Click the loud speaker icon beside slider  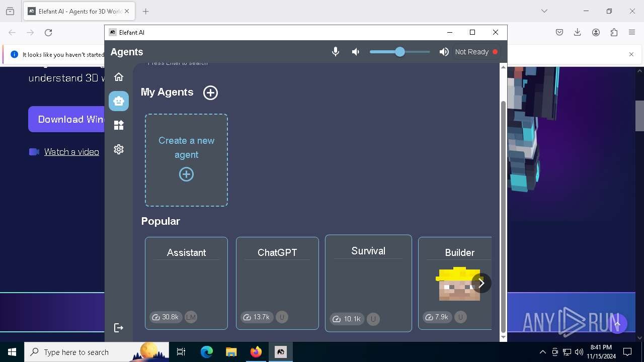click(444, 52)
